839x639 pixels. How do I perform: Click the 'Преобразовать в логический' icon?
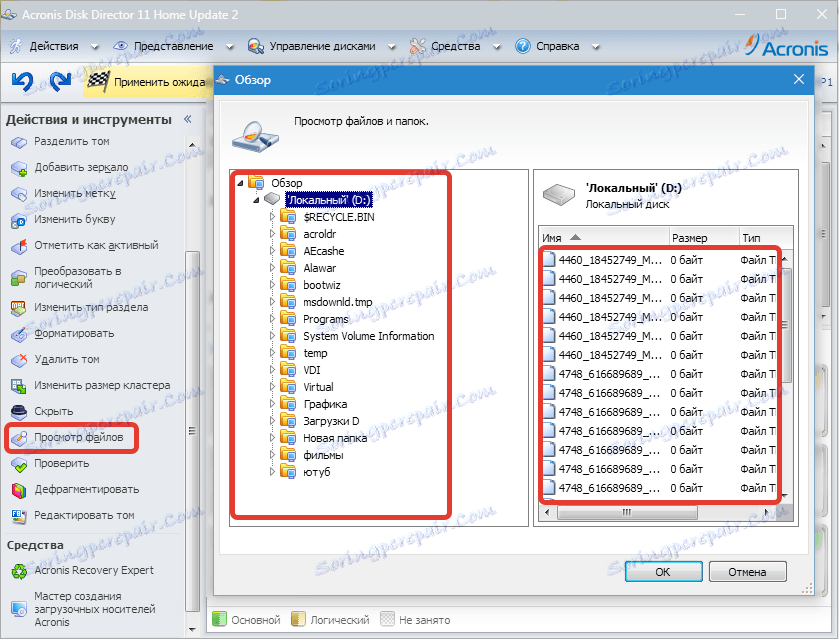click(19, 278)
